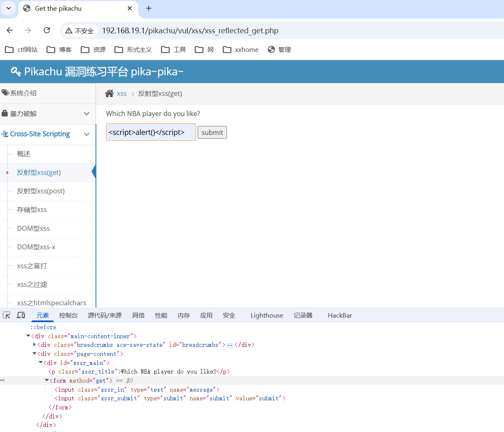The width and height of the screenshot is (504, 432).
Task: Click the breadcrumbs node ellipsis badge
Action: [230, 345]
